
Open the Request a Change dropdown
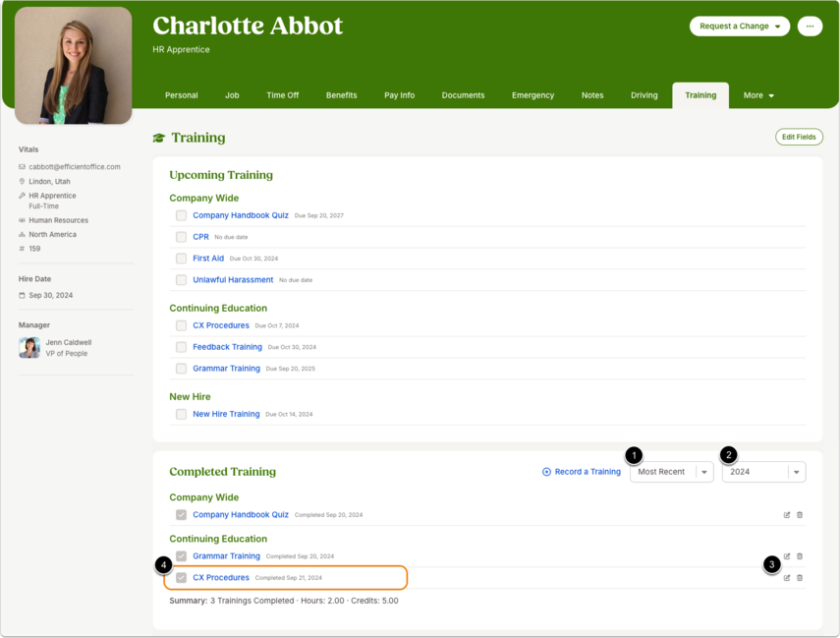pos(739,26)
